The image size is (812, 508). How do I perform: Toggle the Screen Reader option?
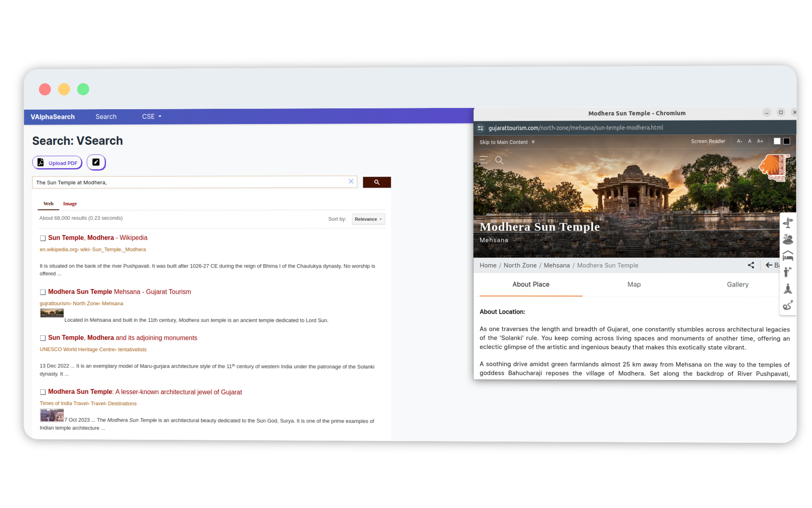708,142
